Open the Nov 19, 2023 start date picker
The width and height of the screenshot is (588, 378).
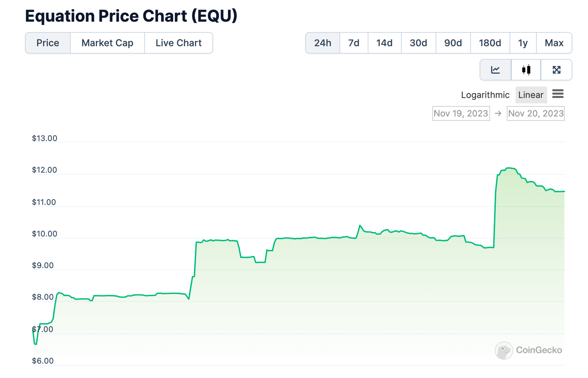coord(461,113)
